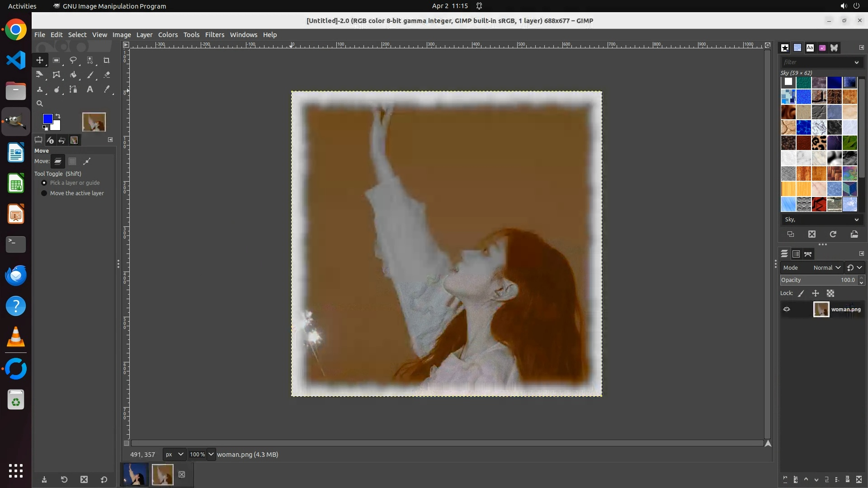Choose the Text tool

click(x=90, y=89)
